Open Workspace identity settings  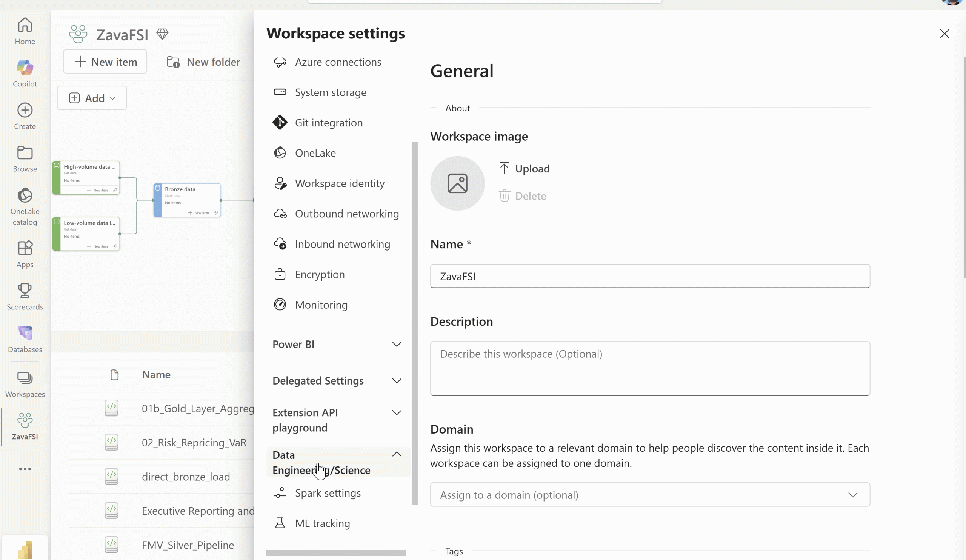(x=340, y=183)
